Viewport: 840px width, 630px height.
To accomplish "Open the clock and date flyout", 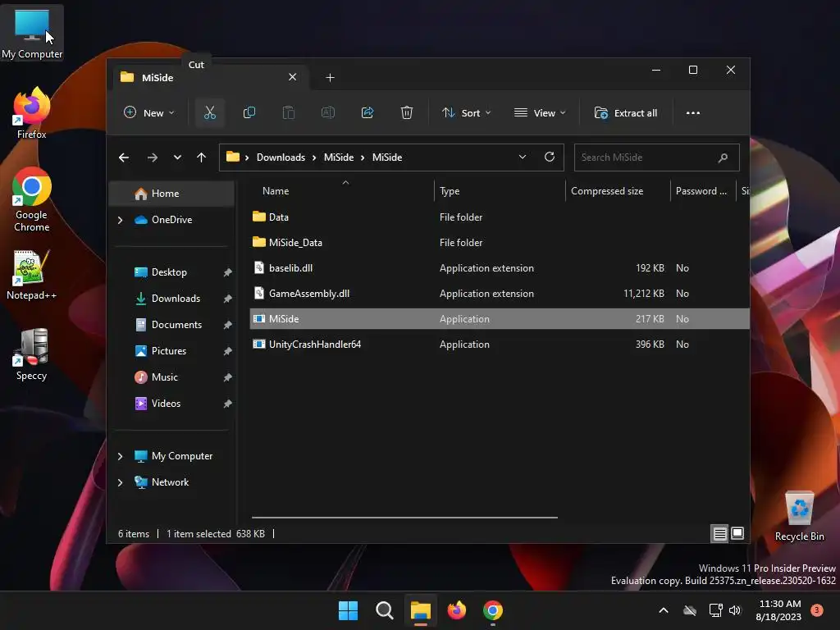I will pos(779,610).
